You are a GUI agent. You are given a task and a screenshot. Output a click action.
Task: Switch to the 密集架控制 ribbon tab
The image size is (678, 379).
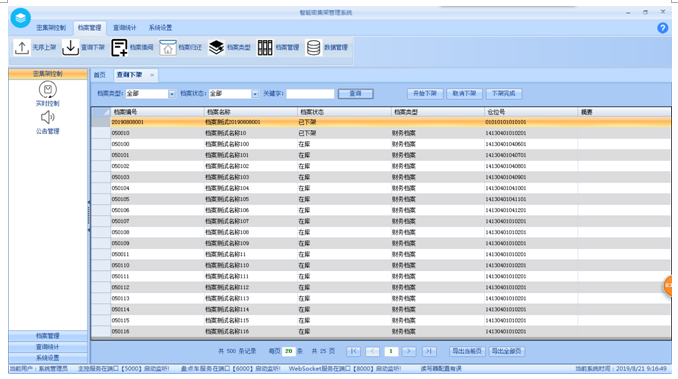(x=51, y=28)
